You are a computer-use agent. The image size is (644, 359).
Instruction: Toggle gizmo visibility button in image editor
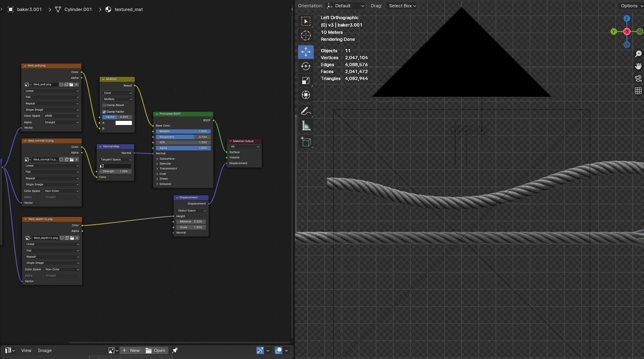[260, 350]
